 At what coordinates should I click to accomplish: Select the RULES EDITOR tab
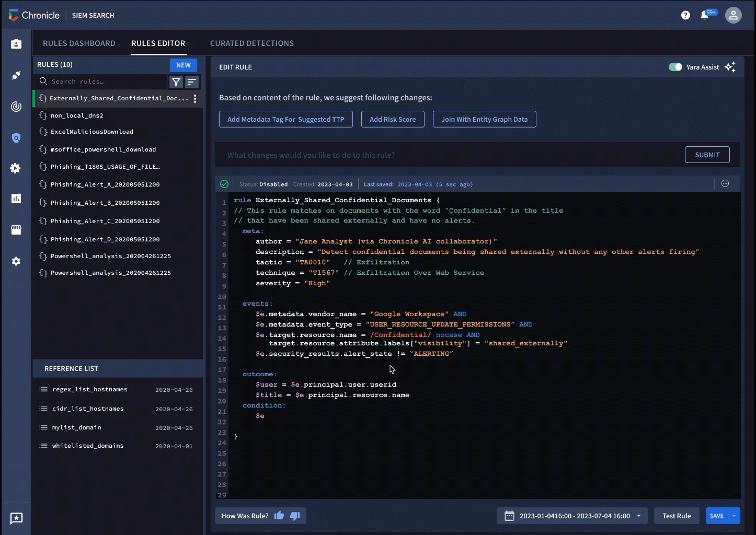point(158,43)
